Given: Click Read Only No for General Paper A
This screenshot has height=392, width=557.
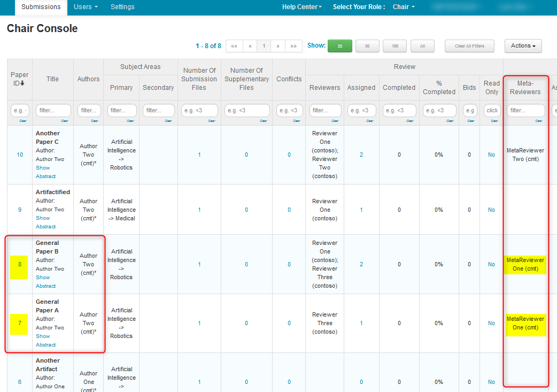Looking at the screenshot, I should coord(491,323).
